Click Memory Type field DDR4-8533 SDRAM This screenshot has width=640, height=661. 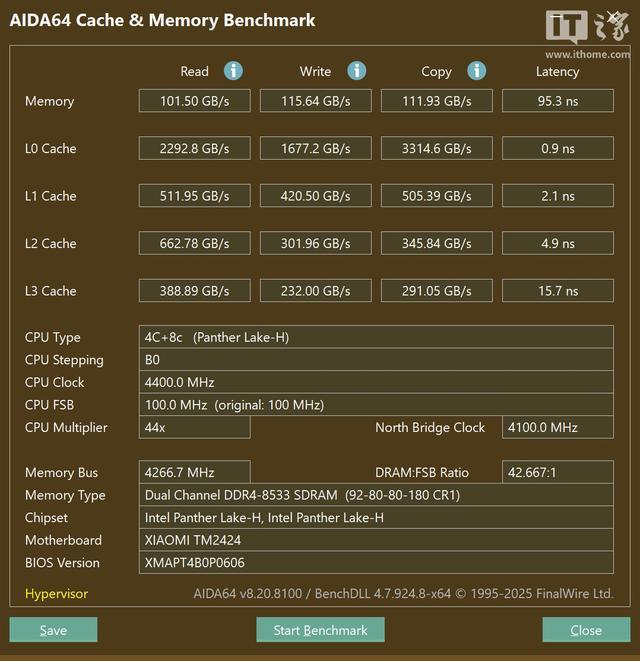click(376, 495)
